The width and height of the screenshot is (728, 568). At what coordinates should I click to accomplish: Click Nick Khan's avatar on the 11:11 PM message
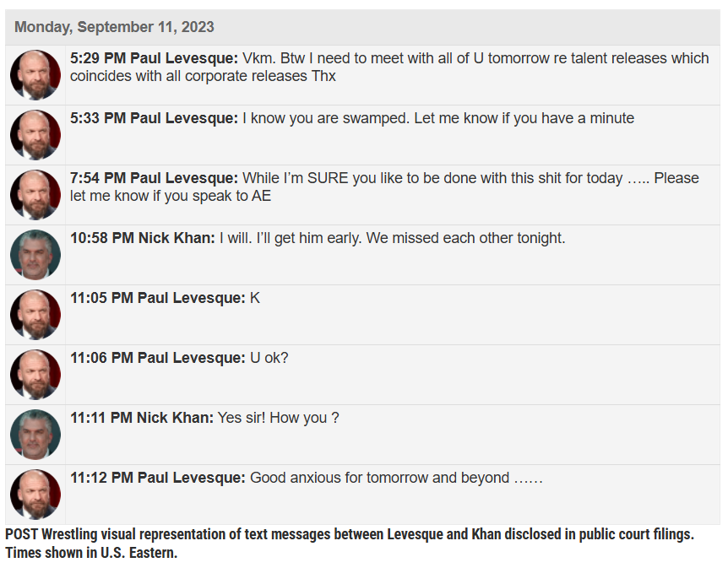click(x=35, y=435)
